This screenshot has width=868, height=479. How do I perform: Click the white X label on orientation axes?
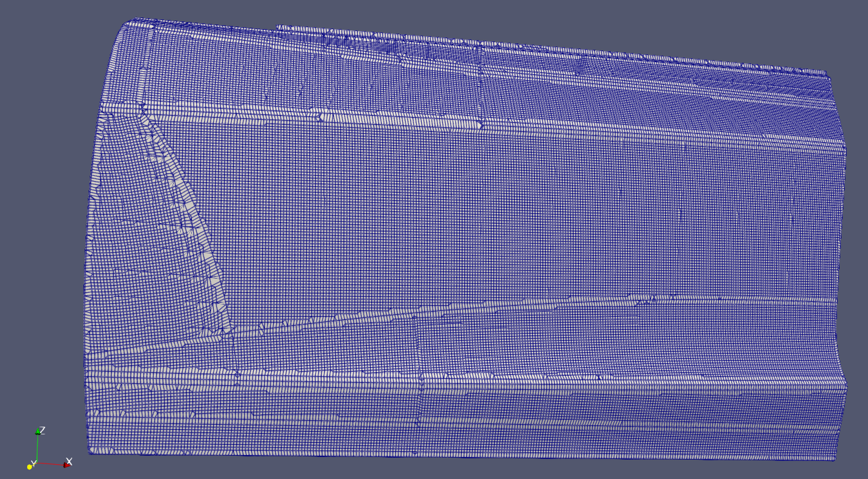[70, 461]
